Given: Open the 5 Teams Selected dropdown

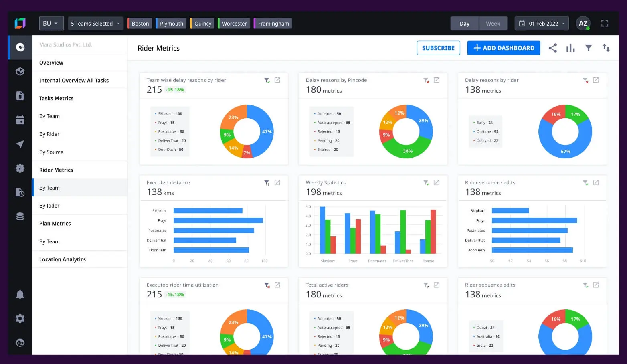Looking at the screenshot, I should pyautogui.click(x=95, y=23).
